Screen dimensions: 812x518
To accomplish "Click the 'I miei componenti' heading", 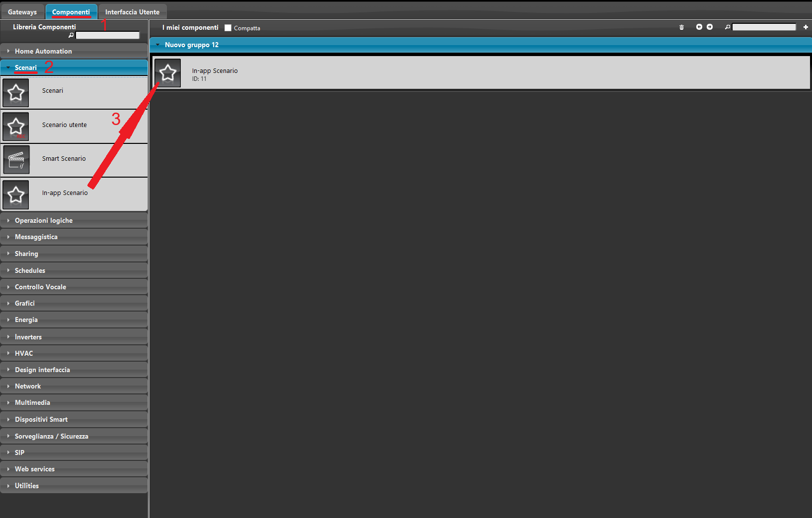I will (x=190, y=27).
